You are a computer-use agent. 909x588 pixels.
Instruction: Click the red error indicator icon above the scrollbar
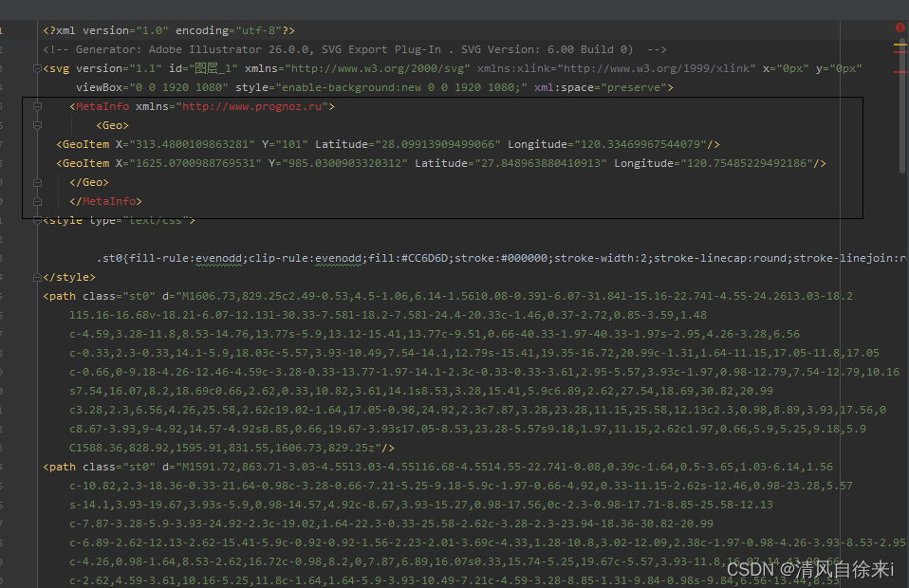[900, 27]
